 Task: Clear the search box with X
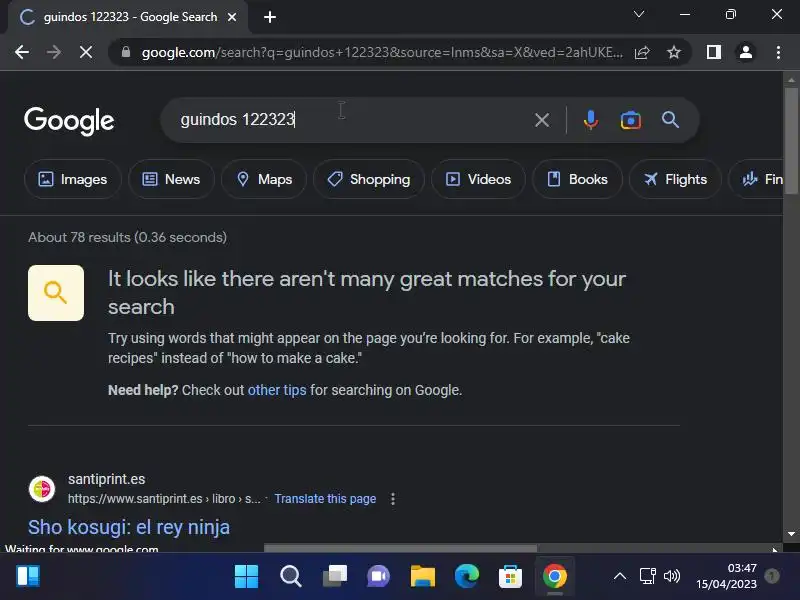tap(542, 120)
